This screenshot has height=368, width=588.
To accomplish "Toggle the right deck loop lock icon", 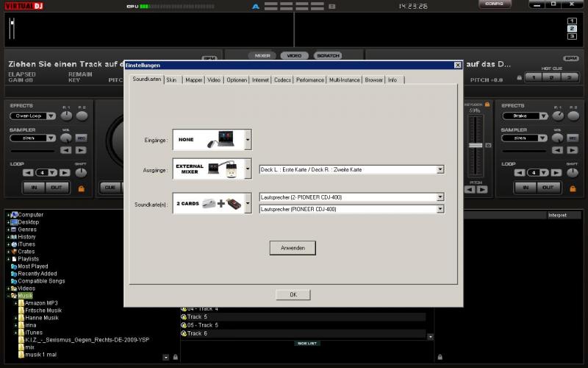I will 573,188.
